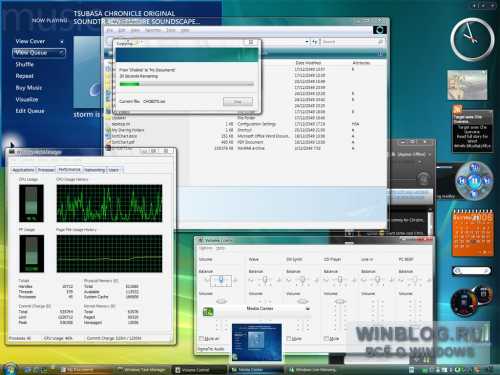Switch to Media Center taskbar button
This screenshot has height=375, width=500.
point(256,370)
